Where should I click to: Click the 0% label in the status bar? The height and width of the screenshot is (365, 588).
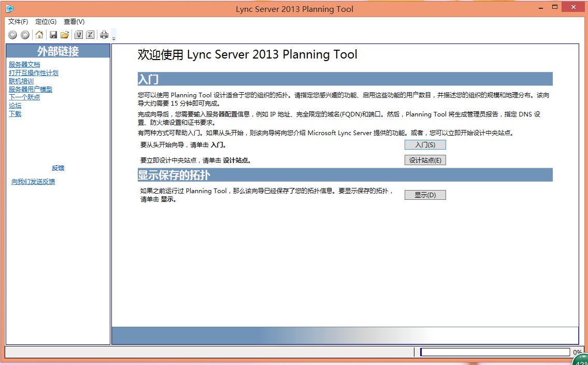[x=577, y=352]
